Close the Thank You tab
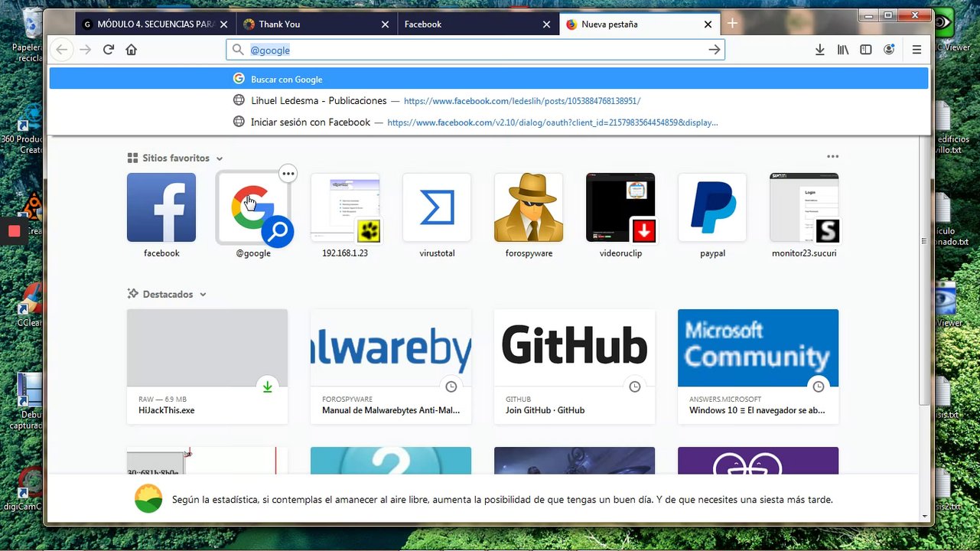Viewport: 980px width, 551px height. 385,24
